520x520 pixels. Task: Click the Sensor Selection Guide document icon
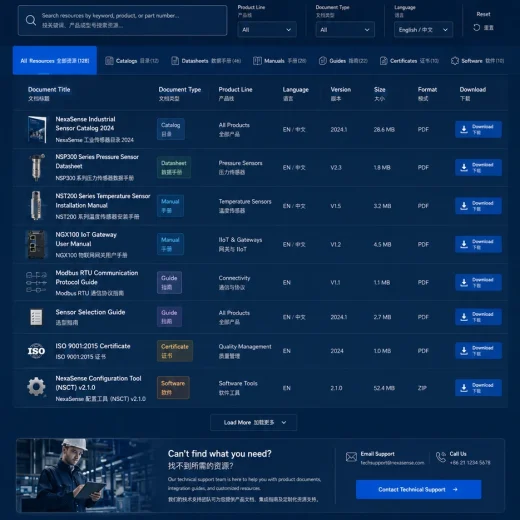tap(36, 317)
